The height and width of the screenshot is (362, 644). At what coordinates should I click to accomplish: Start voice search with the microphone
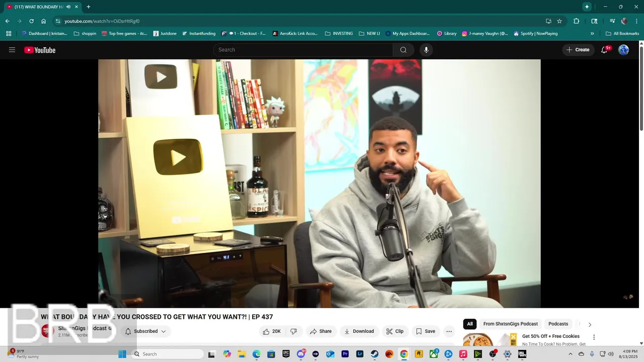[x=426, y=50]
